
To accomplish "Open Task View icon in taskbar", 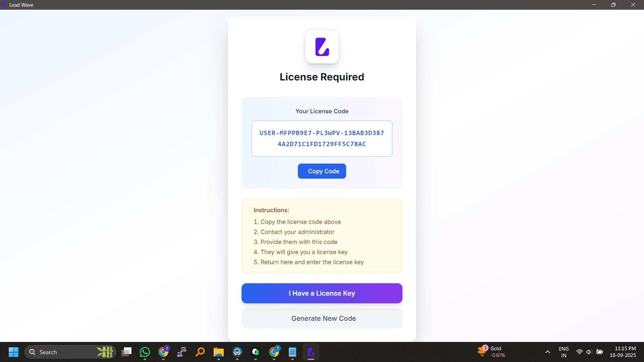I will pyautogui.click(x=126, y=352).
